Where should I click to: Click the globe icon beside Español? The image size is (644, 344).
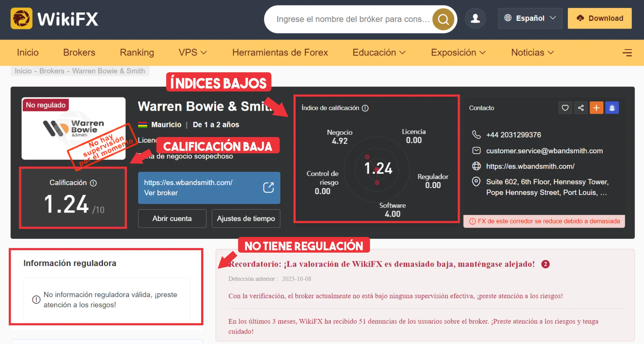click(508, 18)
